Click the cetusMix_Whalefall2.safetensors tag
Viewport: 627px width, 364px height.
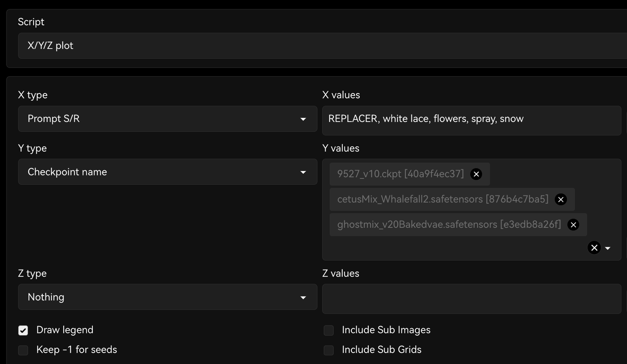(x=442, y=199)
